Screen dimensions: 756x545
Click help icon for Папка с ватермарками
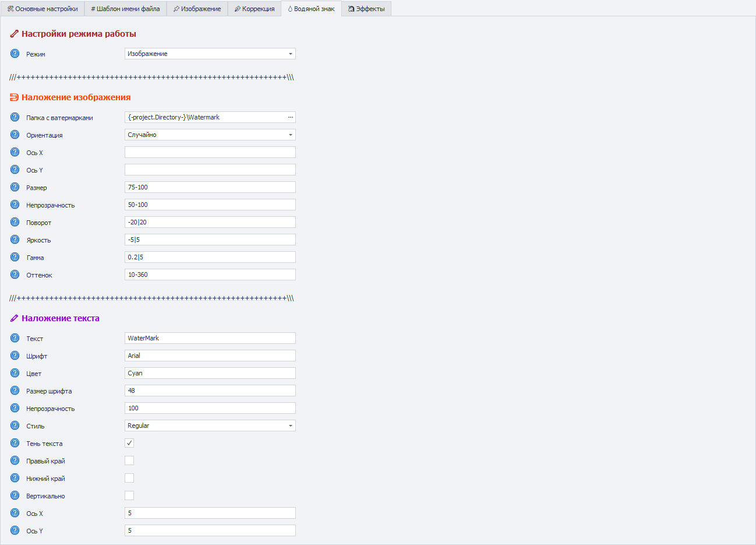(15, 117)
